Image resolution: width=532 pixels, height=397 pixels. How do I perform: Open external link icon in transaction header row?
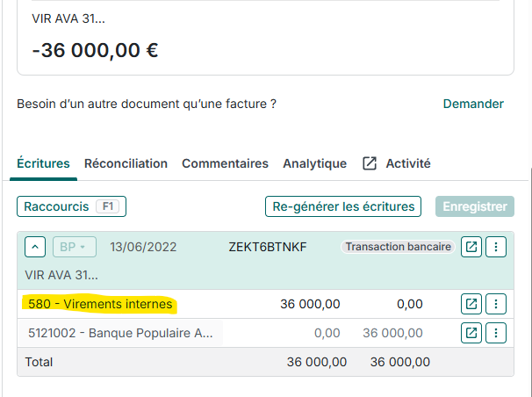pyautogui.click(x=471, y=247)
